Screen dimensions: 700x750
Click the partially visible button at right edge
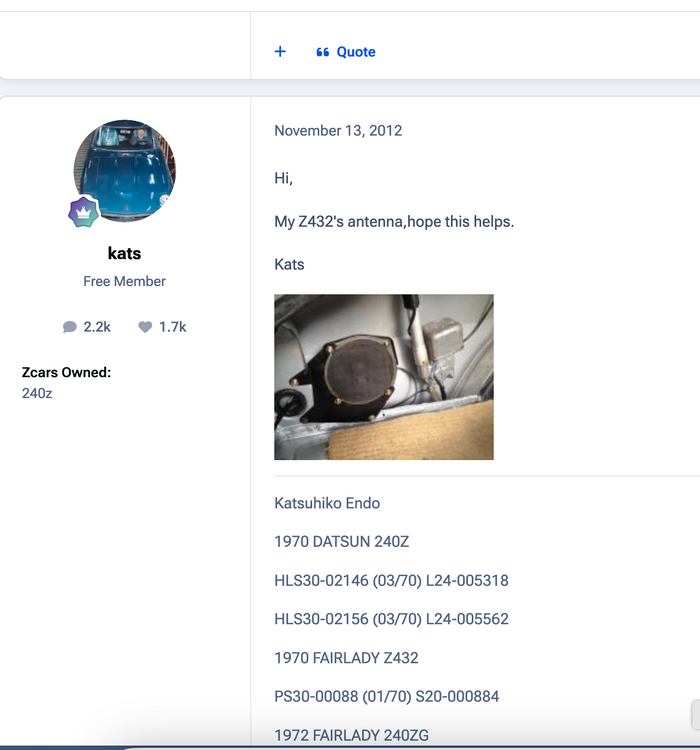pos(695,714)
